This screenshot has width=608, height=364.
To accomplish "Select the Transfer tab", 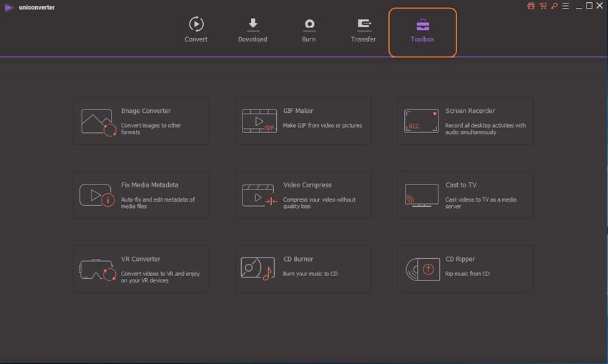I will [x=363, y=30].
